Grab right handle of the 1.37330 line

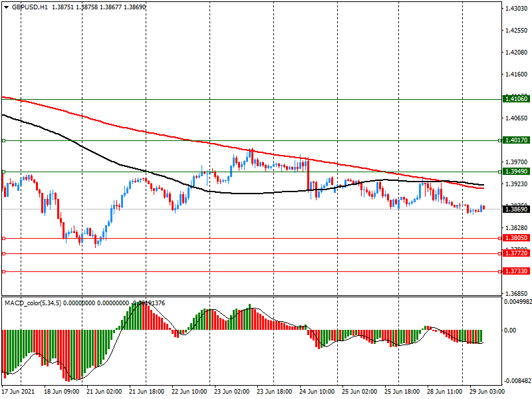tap(500, 271)
